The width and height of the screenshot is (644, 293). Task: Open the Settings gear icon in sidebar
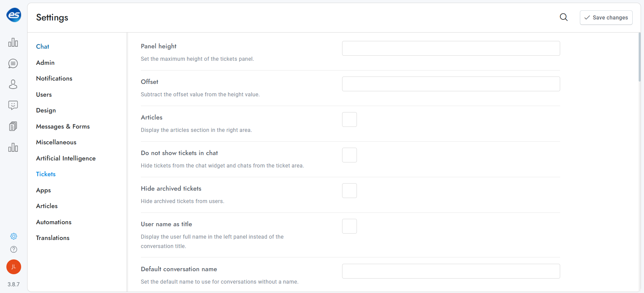(13, 236)
